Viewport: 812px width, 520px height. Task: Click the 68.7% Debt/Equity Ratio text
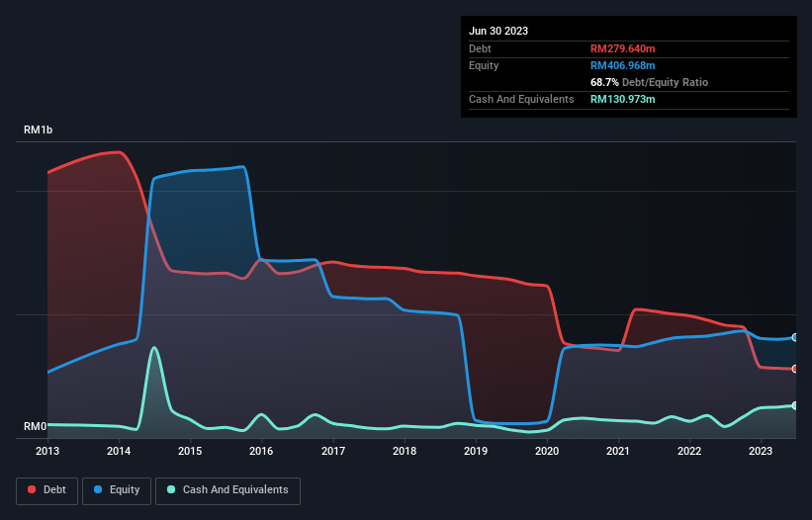coord(650,82)
